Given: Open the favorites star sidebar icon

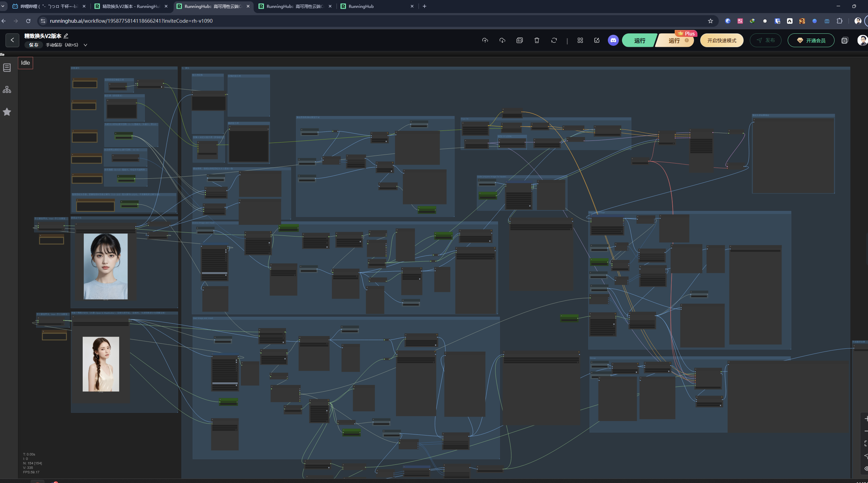Looking at the screenshot, I should click(x=7, y=112).
